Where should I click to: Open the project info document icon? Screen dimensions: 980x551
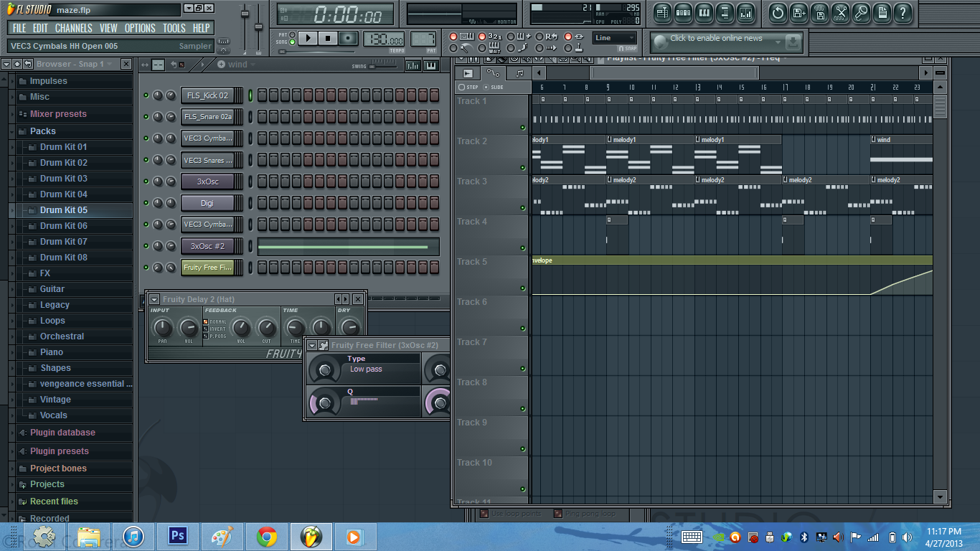882,12
